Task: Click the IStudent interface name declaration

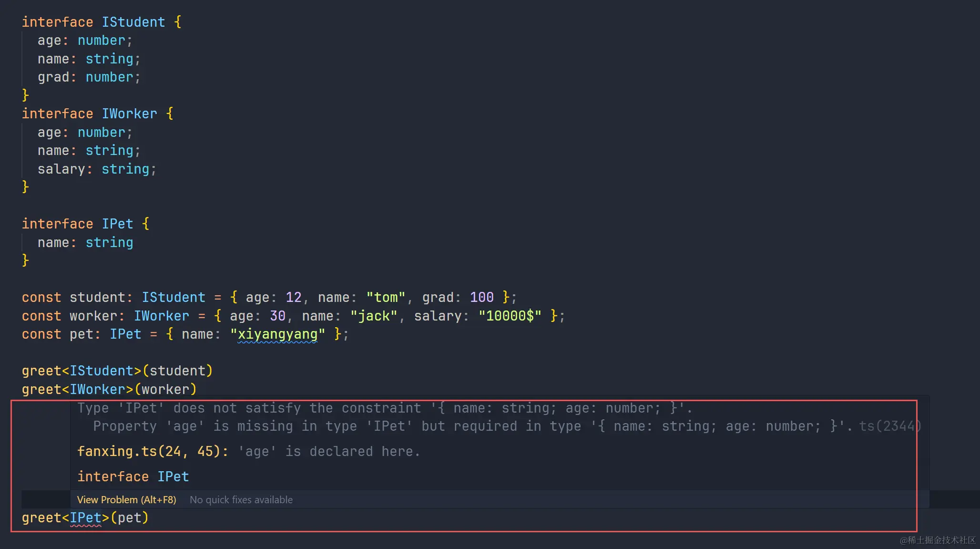Action: pyautogui.click(x=133, y=22)
